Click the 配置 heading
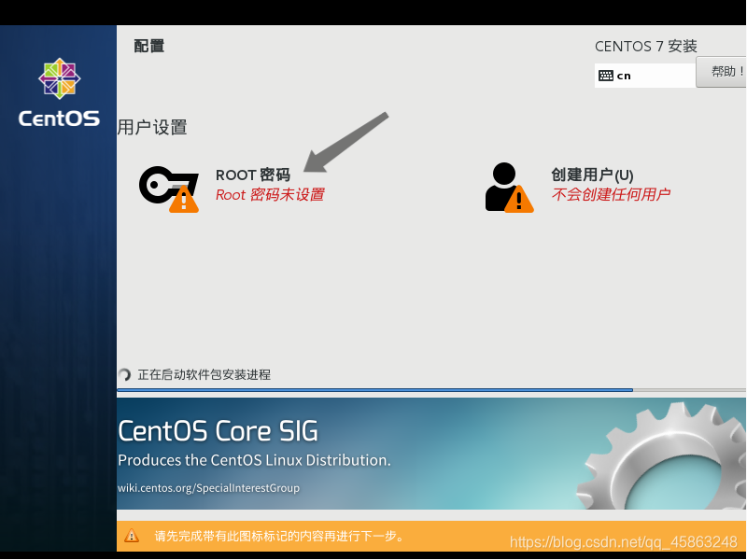The width and height of the screenshot is (747, 560). (x=149, y=46)
